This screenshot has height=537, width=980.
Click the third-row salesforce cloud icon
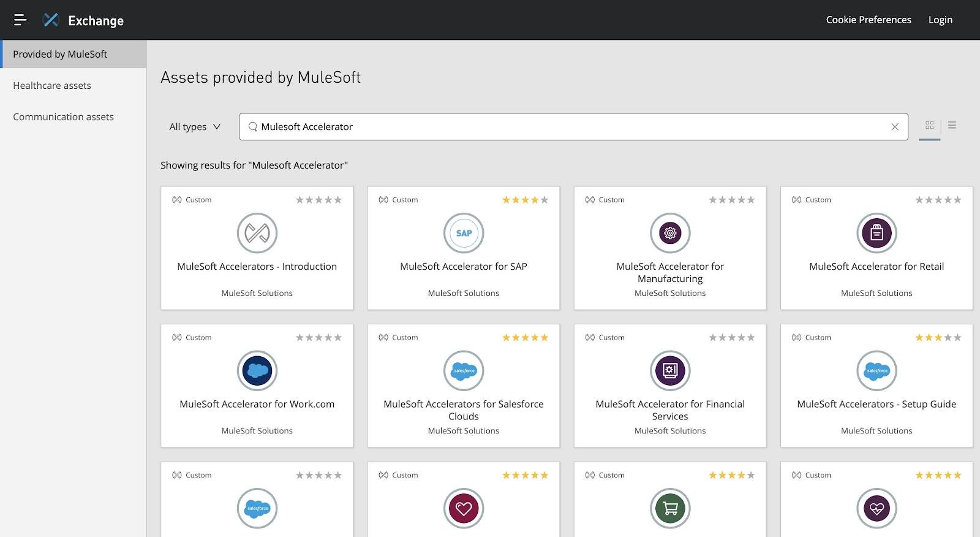(x=257, y=508)
